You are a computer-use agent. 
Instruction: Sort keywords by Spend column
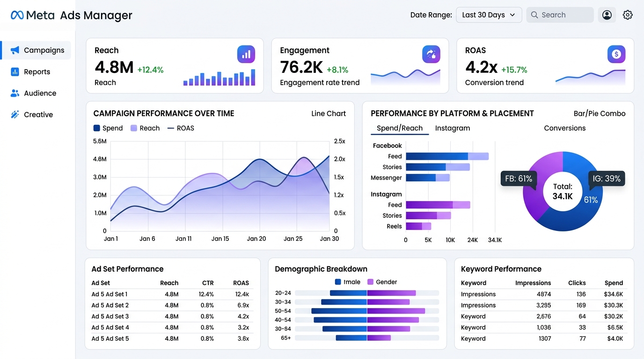[614, 283]
